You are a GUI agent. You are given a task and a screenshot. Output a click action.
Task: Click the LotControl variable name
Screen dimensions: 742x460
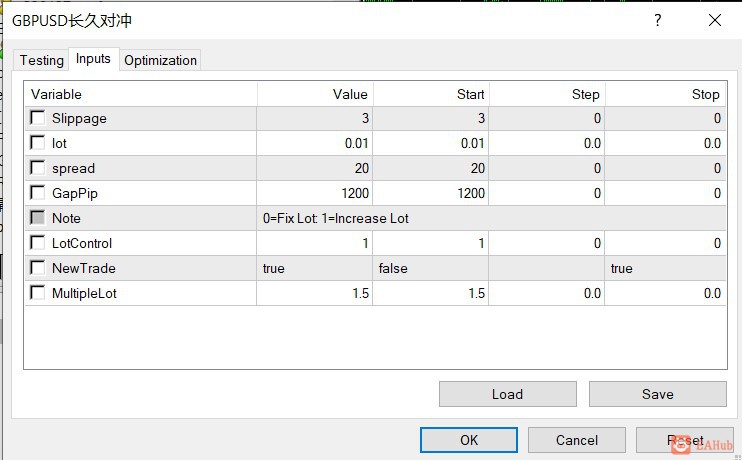[82, 243]
